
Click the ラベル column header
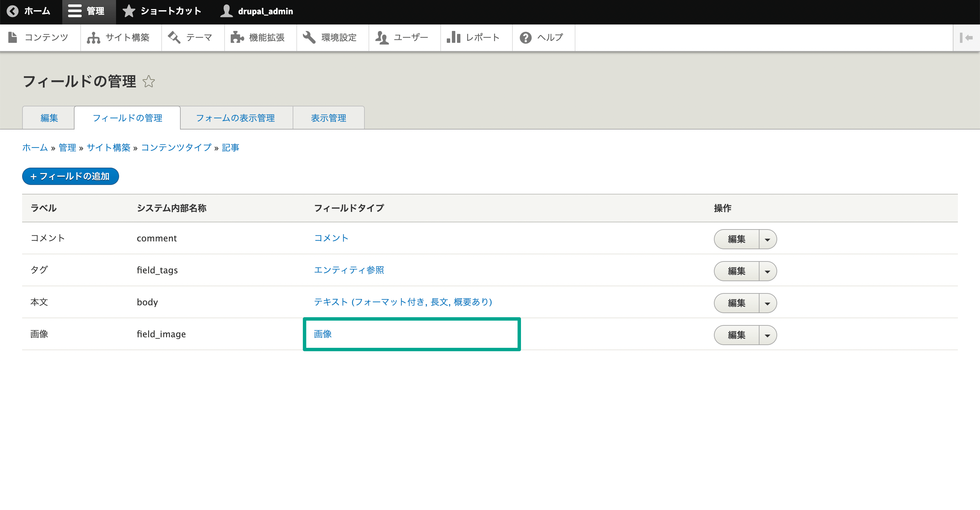click(x=43, y=208)
